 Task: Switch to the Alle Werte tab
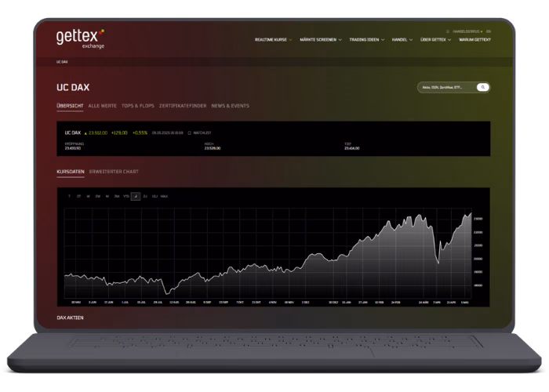pyautogui.click(x=102, y=106)
